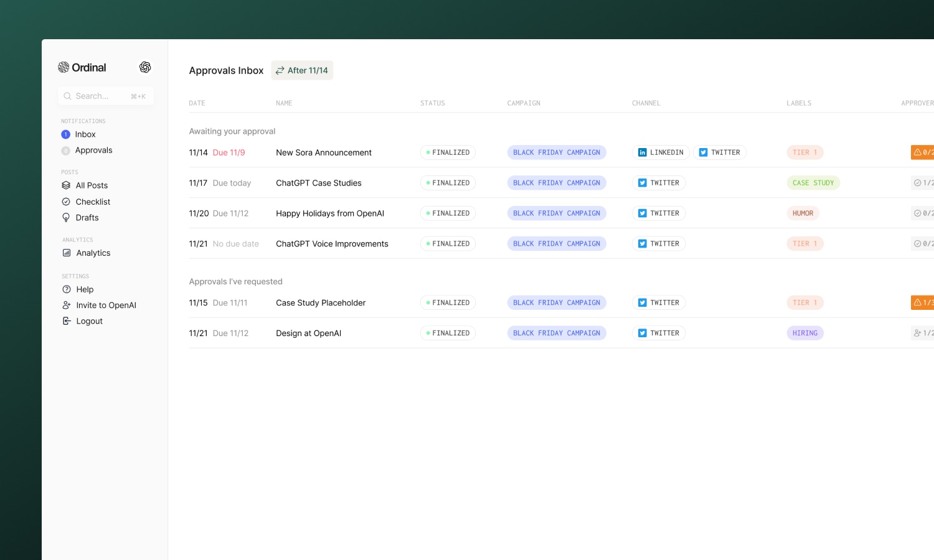Click the purple Hiring label tag
The width and height of the screenshot is (934, 560).
(x=804, y=334)
